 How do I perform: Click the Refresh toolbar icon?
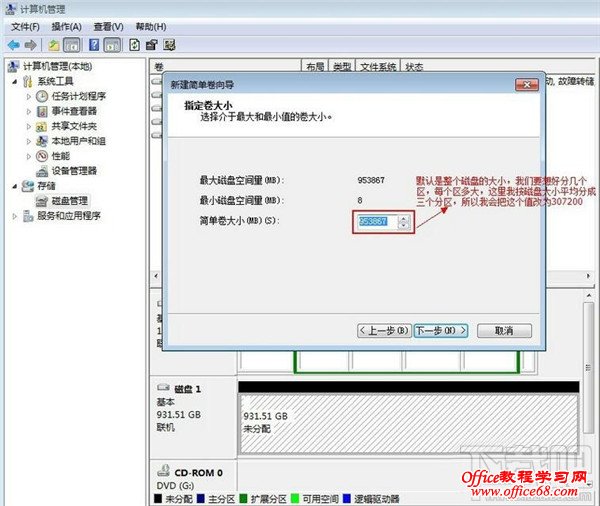[134, 45]
